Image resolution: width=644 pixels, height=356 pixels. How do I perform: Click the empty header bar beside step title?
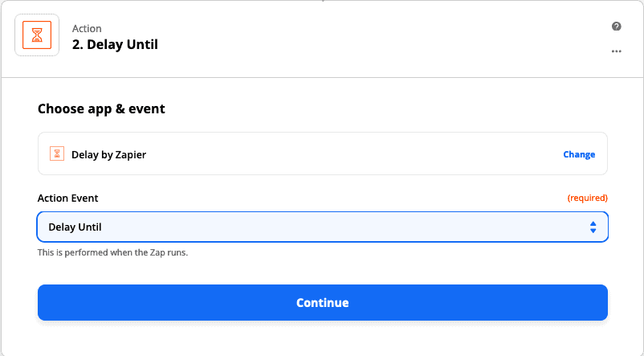(382, 39)
